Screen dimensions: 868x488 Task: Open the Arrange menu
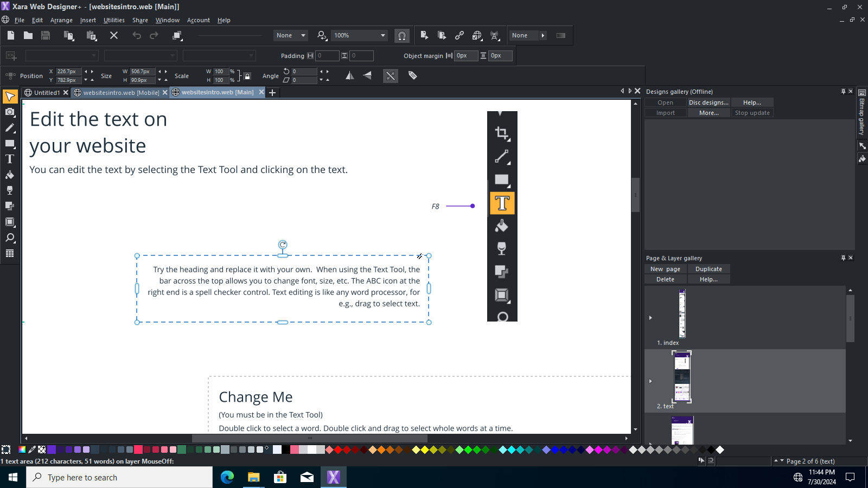61,20
